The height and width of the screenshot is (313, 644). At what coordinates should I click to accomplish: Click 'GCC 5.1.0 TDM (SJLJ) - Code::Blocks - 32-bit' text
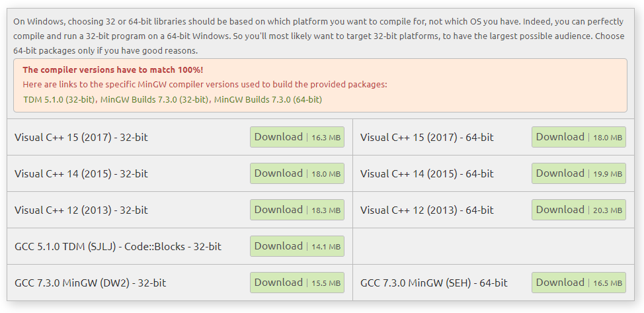(118, 247)
